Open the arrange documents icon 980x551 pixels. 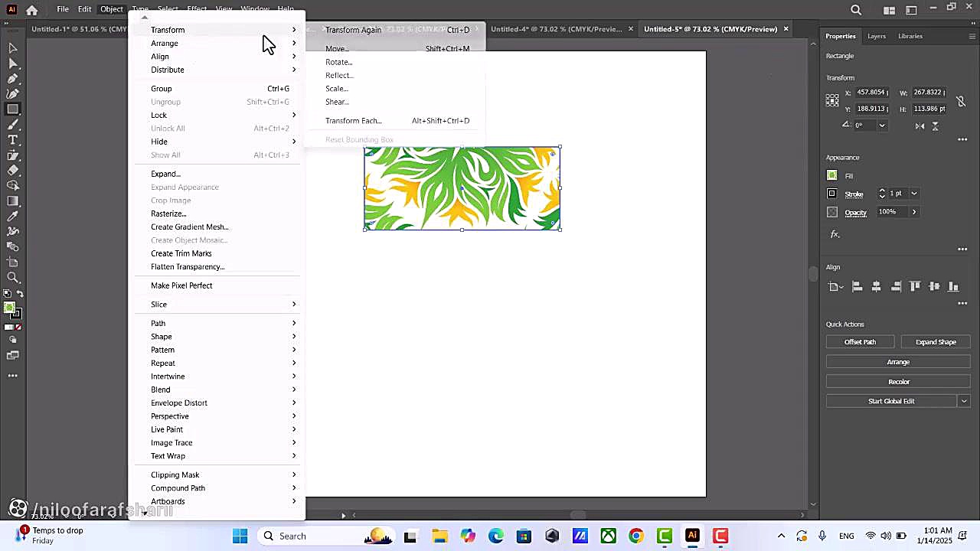tap(889, 10)
